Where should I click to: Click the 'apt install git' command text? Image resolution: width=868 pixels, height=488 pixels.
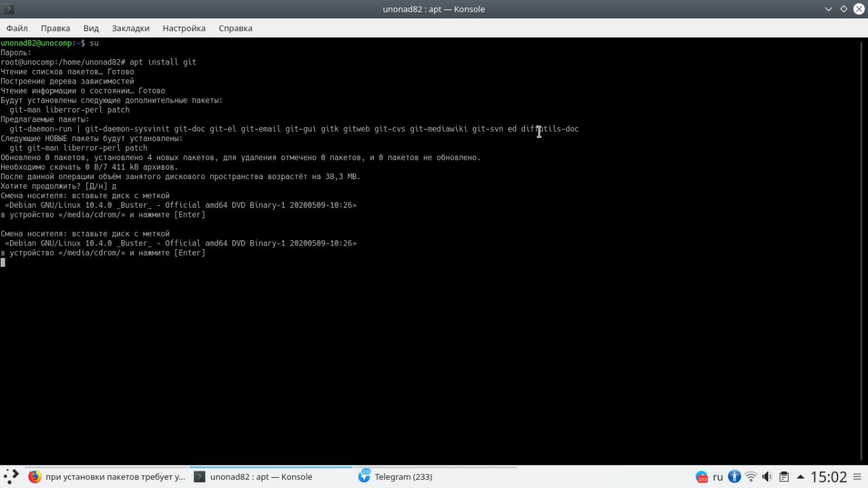point(163,62)
